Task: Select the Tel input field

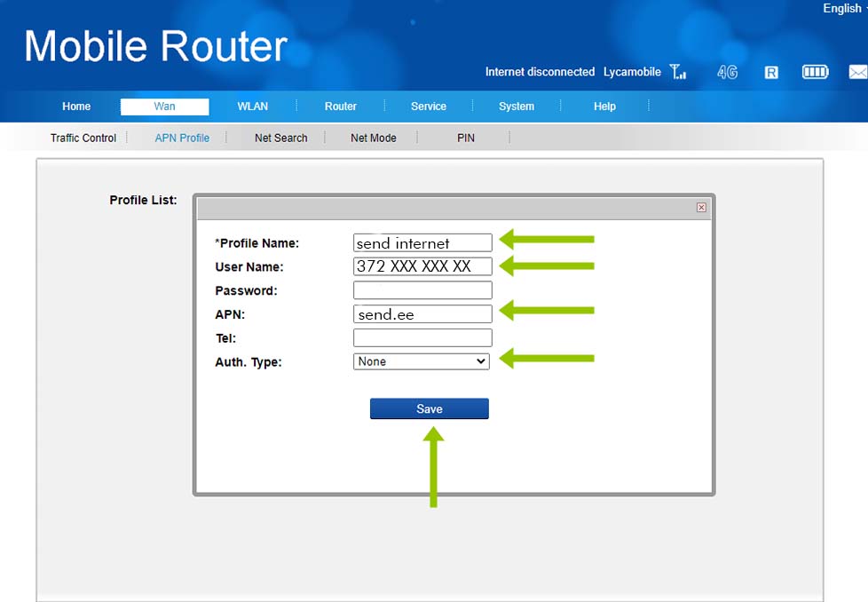Action: (x=422, y=338)
